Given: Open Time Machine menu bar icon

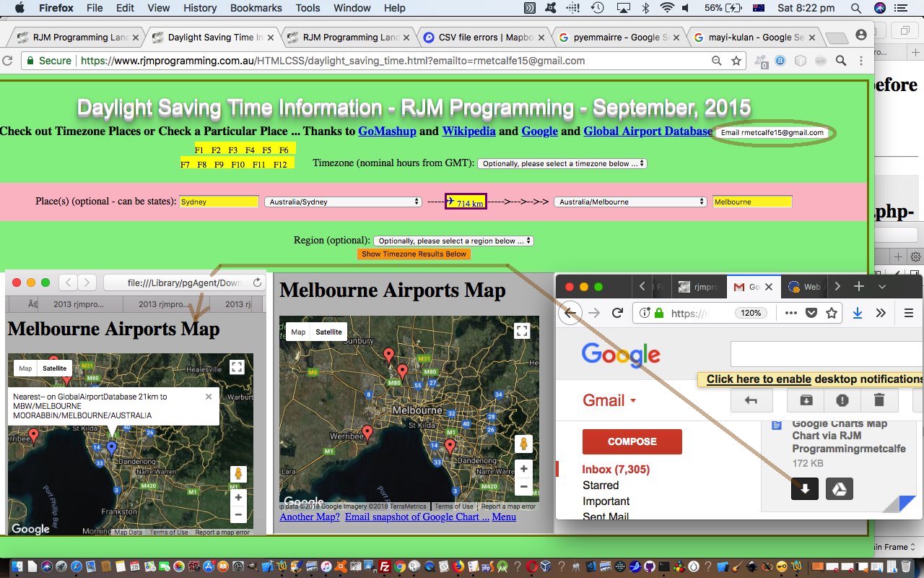Looking at the screenshot, I should (598, 8).
